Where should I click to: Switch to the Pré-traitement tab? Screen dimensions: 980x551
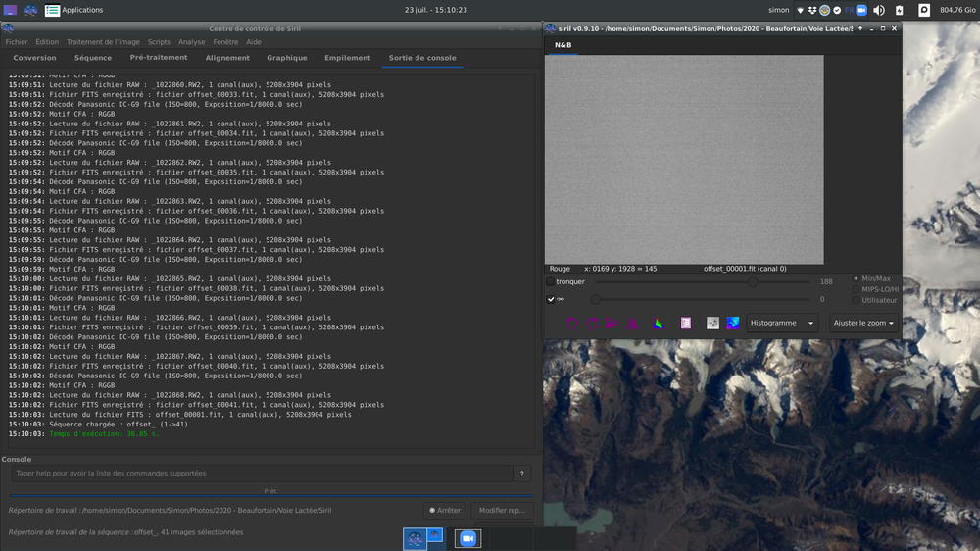pyautogui.click(x=159, y=58)
